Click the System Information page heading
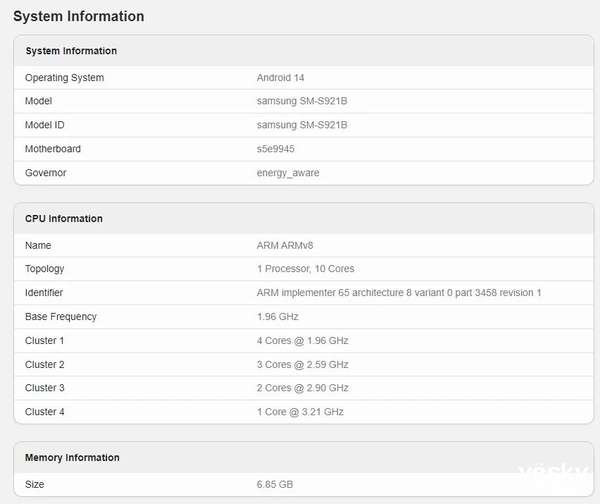The image size is (600, 504). 78,16
